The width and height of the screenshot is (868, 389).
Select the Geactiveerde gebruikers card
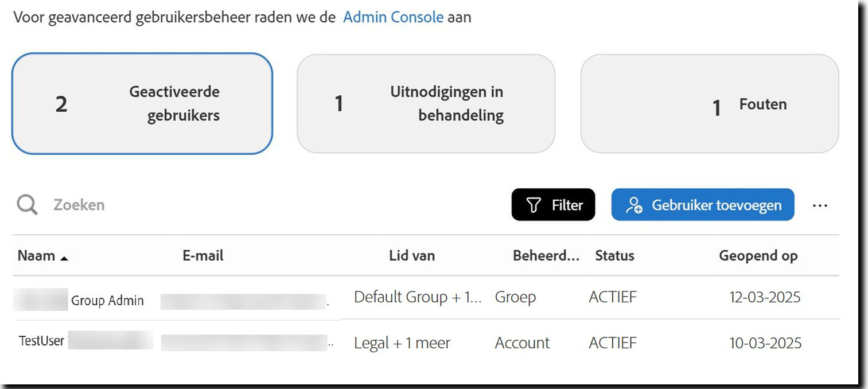[142, 104]
